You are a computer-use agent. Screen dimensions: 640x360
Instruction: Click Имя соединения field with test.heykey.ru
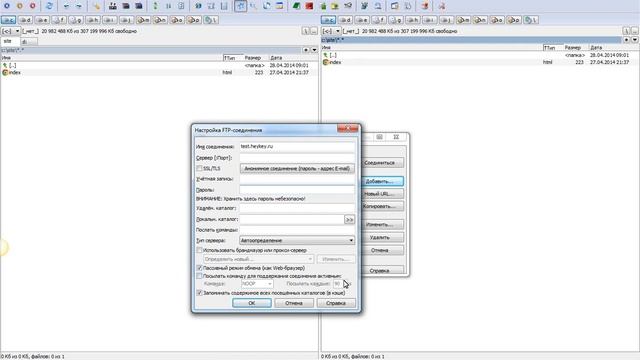click(297, 146)
